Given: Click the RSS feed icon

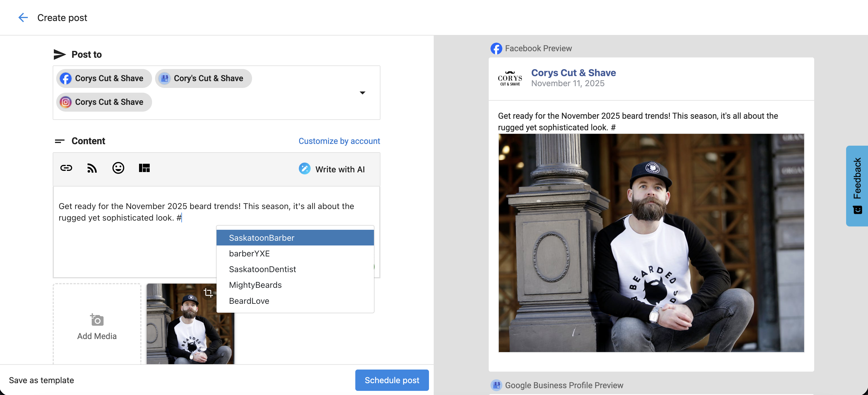Looking at the screenshot, I should point(92,168).
